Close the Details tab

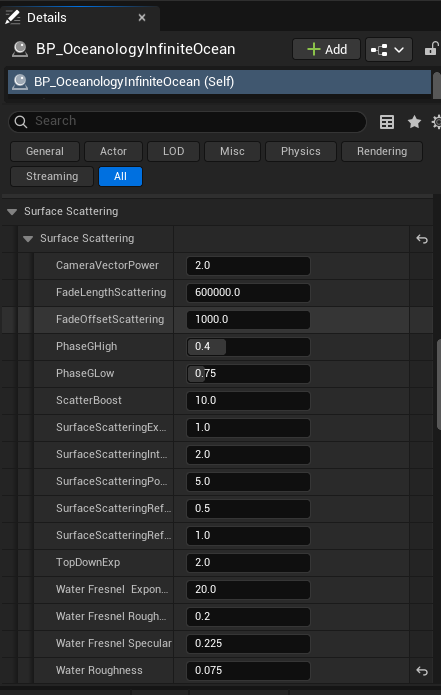[x=142, y=18]
